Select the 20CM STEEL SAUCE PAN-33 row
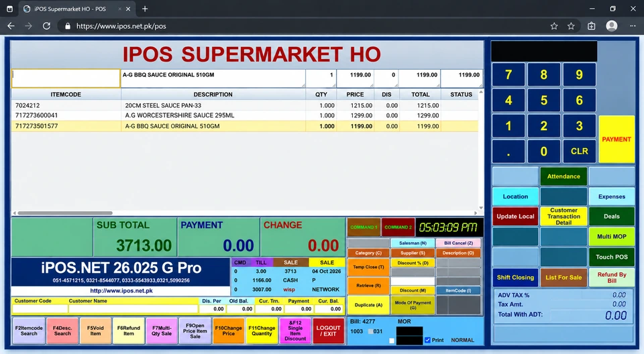This screenshot has height=354, width=644. pyautogui.click(x=245, y=105)
